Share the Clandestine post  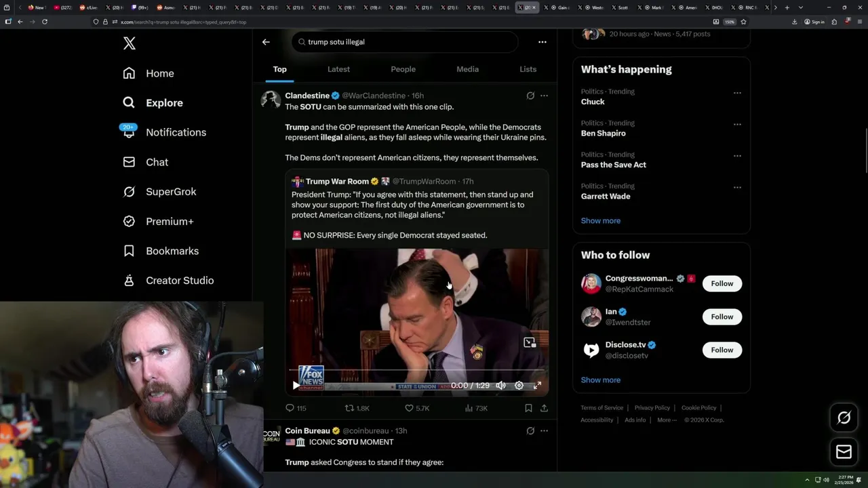[544, 408]
